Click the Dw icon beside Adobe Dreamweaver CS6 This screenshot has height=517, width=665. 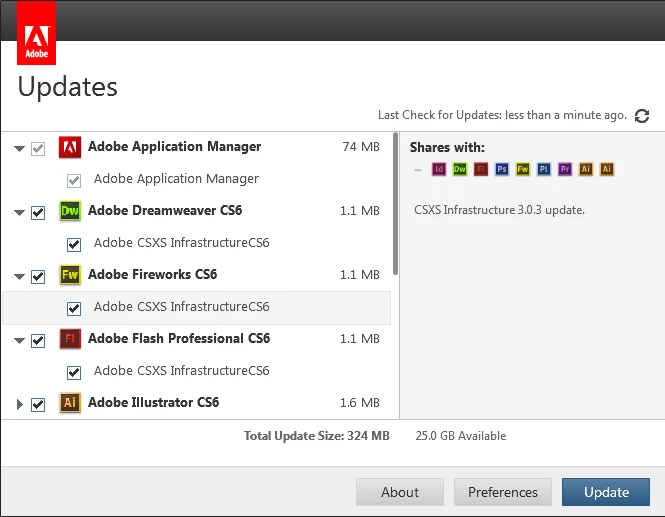[70, 211]
